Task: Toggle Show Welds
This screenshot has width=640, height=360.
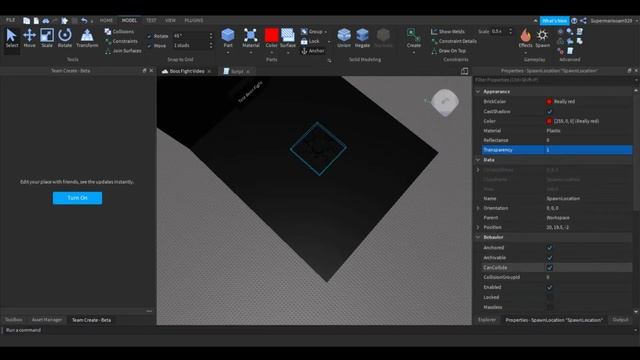Action: tap(448, 31)
